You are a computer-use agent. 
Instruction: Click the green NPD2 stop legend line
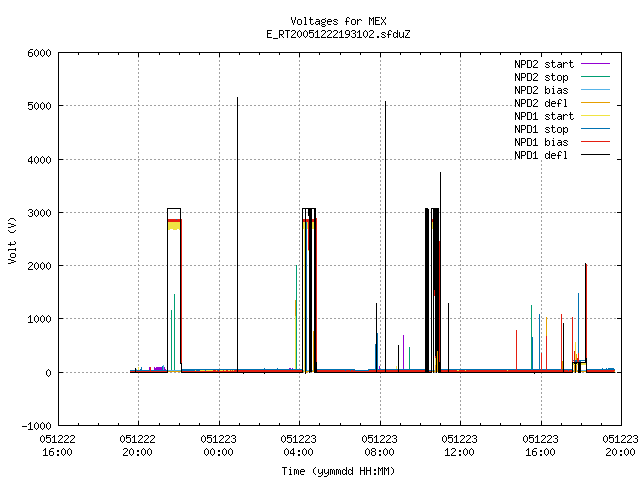[595, 77]
